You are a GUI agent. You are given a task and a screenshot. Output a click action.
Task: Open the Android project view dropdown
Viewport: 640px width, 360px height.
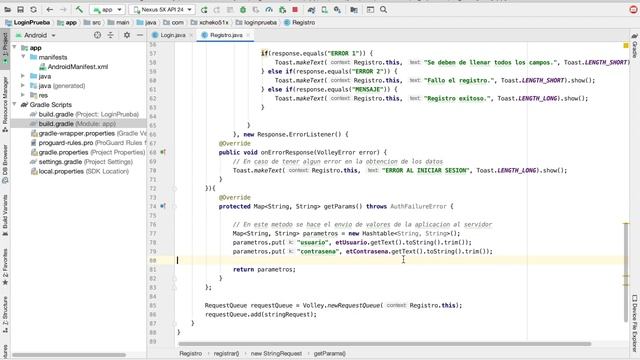coord(36,35)
